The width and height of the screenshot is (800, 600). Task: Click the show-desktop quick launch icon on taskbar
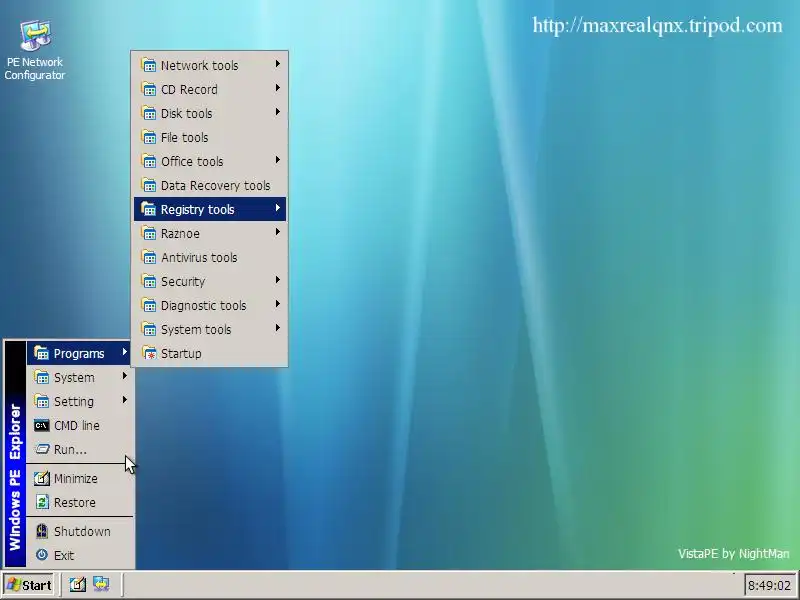78,584
